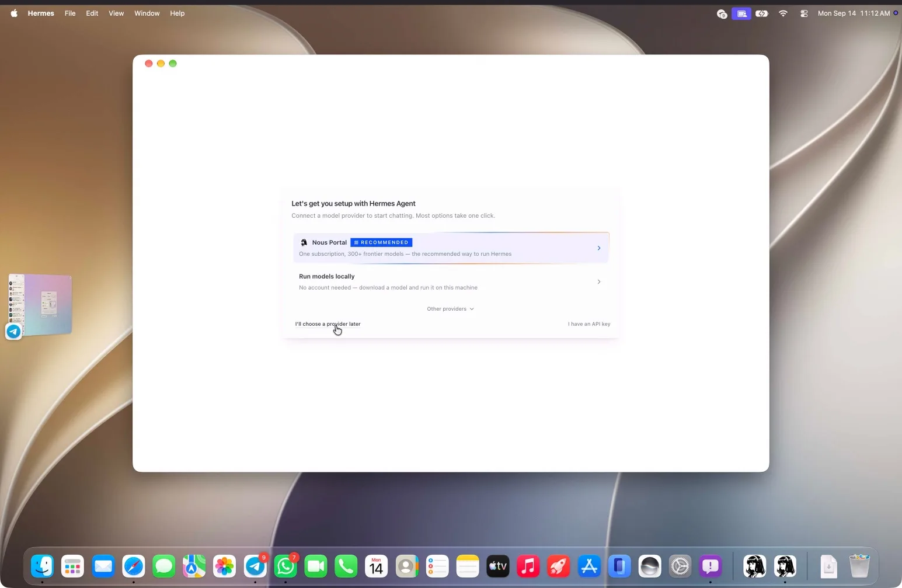Open the Help menu

[x=177, y=13]
